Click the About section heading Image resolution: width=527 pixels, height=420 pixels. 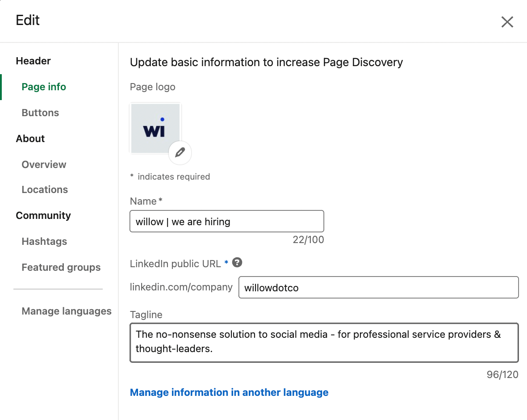click(30, 139)
